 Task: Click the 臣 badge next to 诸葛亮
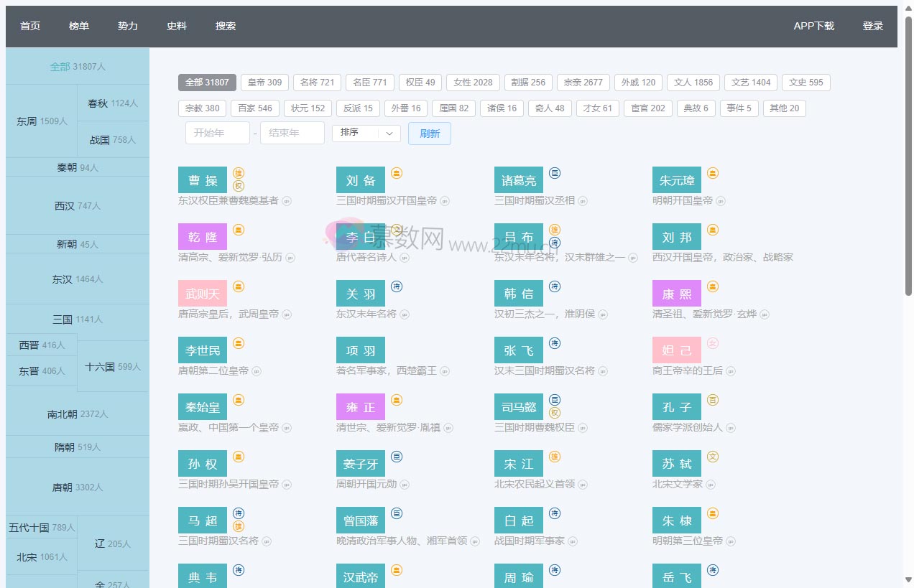555,173
